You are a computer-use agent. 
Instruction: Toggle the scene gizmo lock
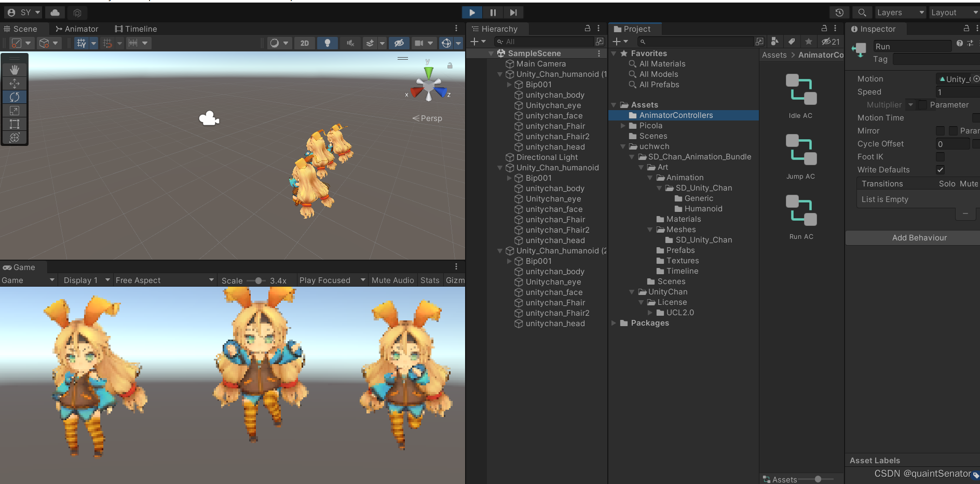[450, 65]
